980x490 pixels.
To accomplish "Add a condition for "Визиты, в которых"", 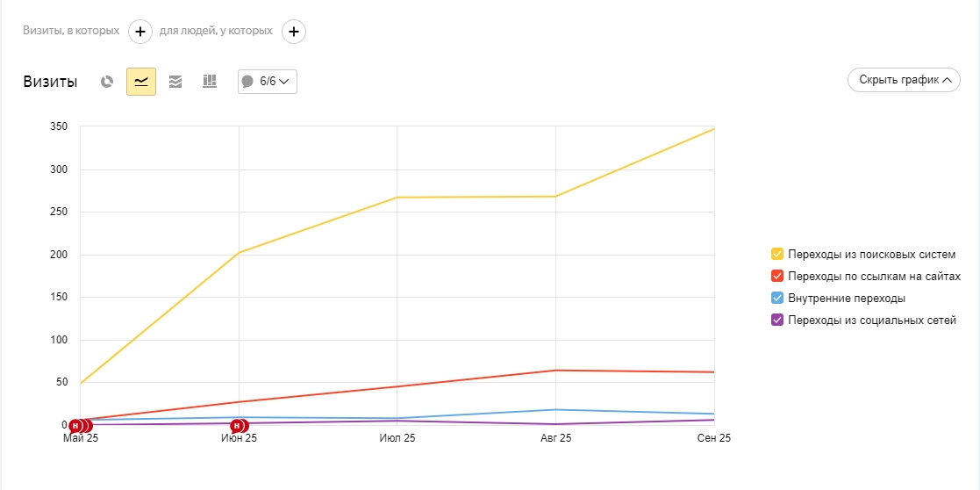I will tap(140, 32).
